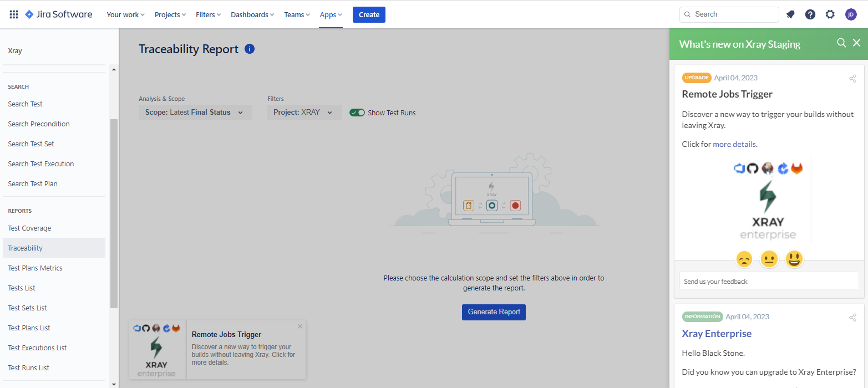The image size is (868, 388).
Task: Click the Create button
Action: pyautogui.click(x=369, y=14)
